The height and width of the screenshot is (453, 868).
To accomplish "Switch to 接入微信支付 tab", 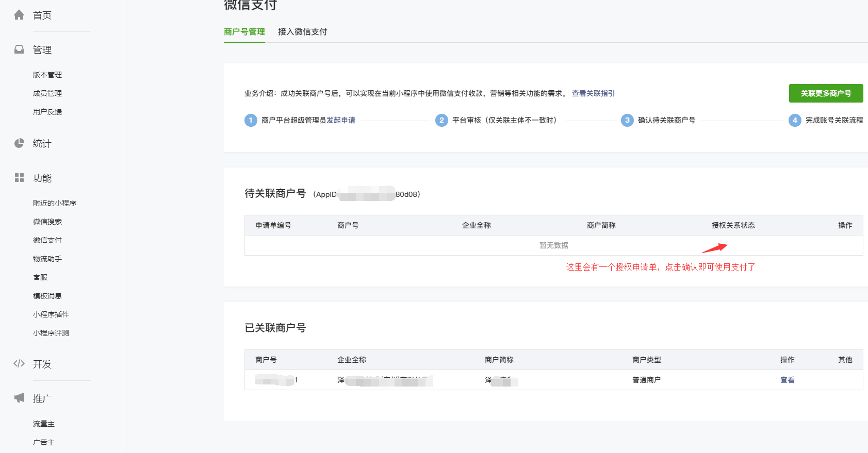I will tap(302, 31).
